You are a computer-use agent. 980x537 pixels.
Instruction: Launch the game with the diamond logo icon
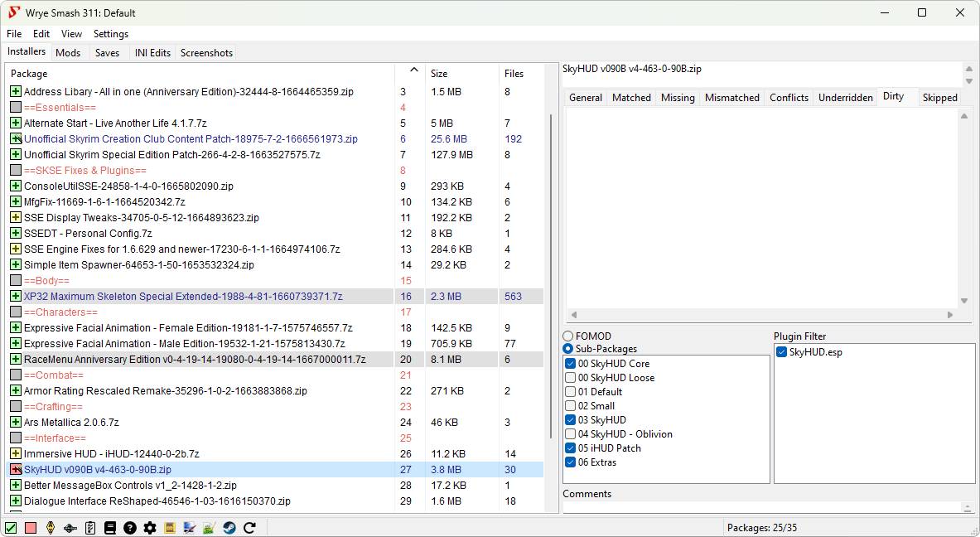51,527
